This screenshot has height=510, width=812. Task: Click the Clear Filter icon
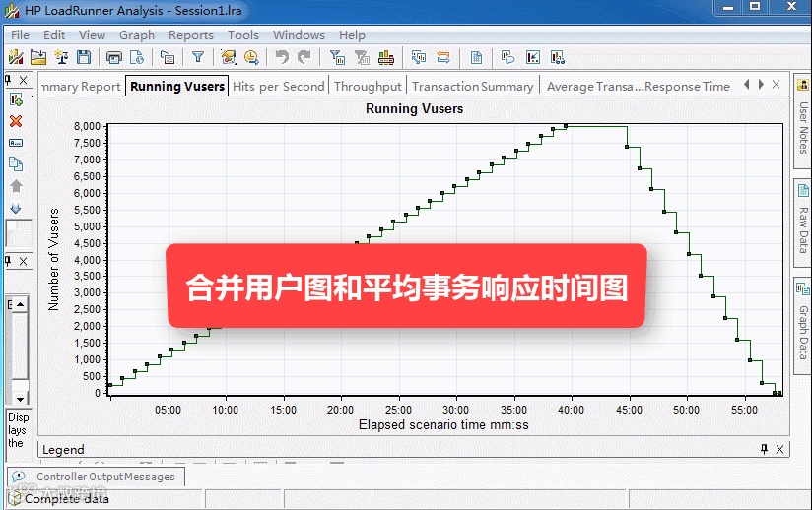[x=362, y=57]
